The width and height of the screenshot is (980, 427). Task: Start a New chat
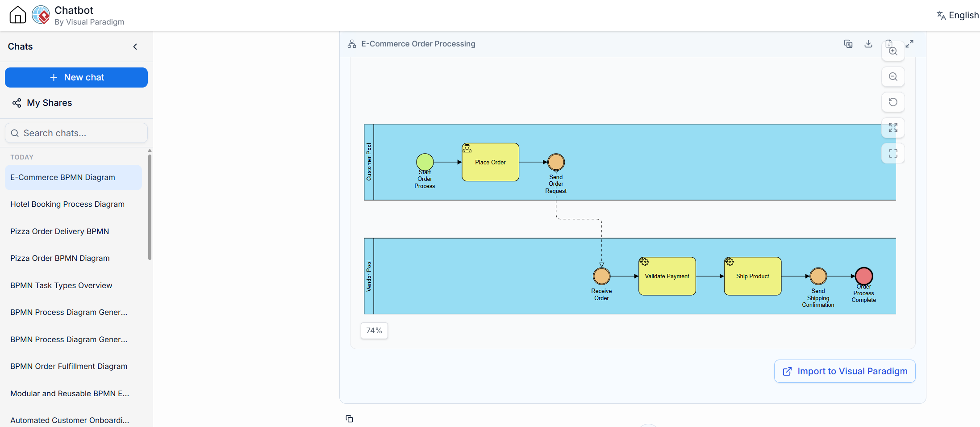click(x=76, y=77)
